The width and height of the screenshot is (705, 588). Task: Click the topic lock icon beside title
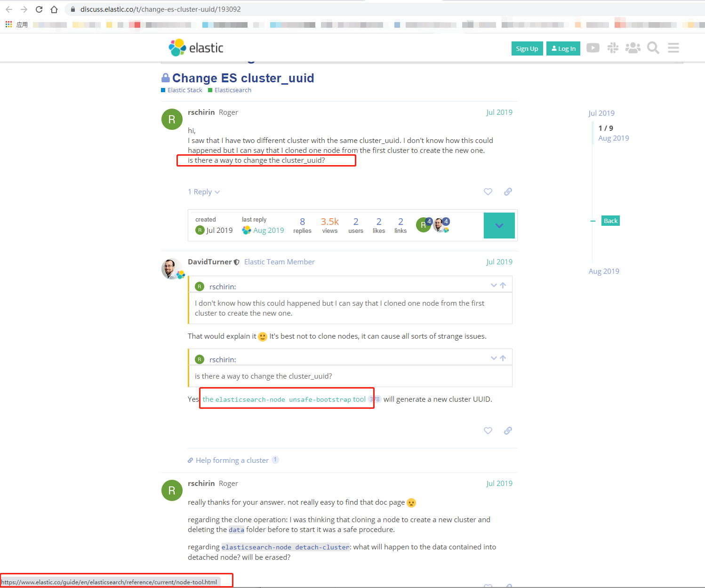166,78
